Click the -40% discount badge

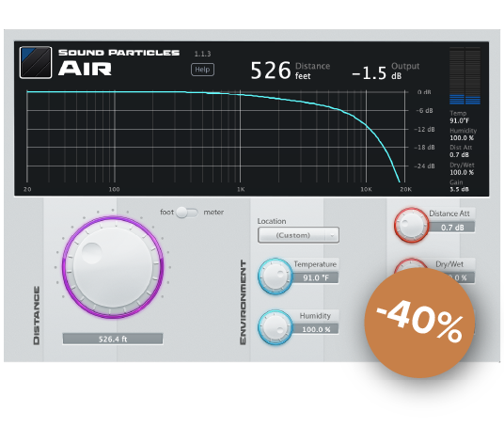pyautogui.click(x=419, y=323)
